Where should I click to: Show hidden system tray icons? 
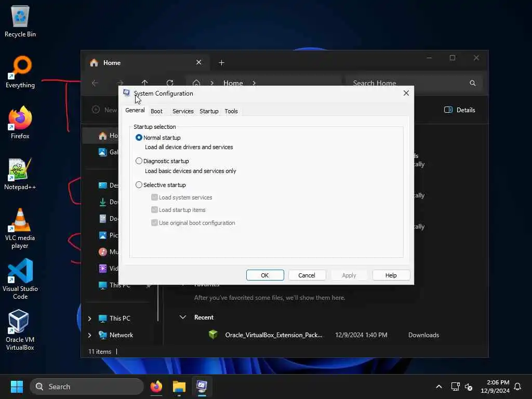[x=438, y=387]
